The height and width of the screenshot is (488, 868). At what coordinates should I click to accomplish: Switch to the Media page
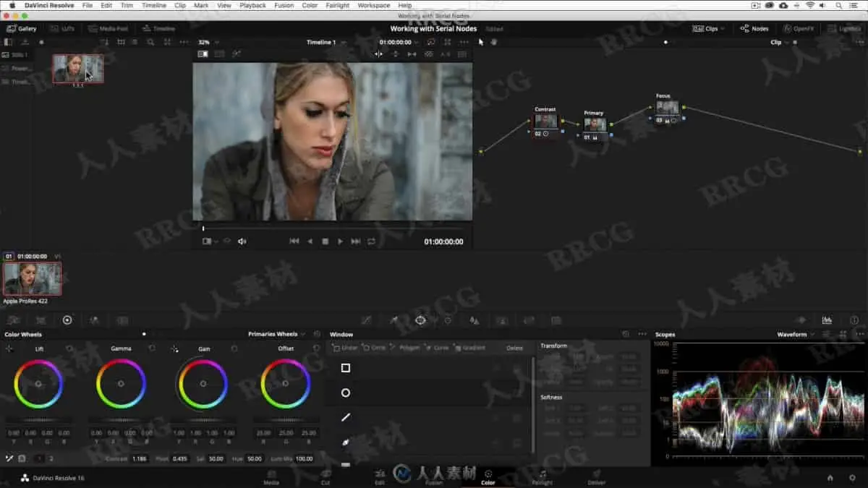point(271,477)
